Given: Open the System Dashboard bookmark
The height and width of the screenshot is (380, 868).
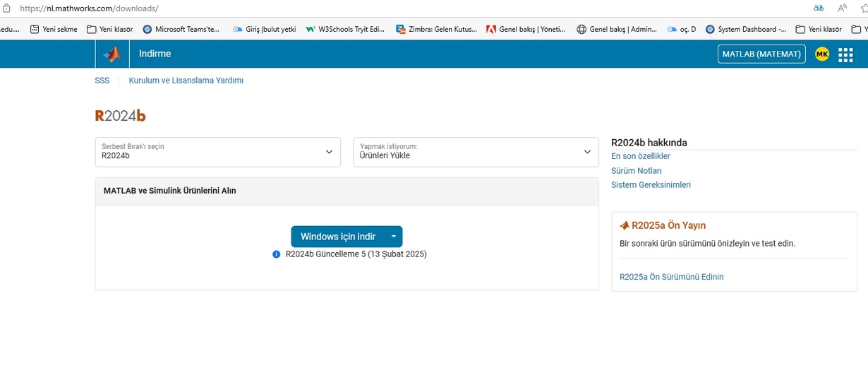Looking at the screenshot, I should pos(746,29).
